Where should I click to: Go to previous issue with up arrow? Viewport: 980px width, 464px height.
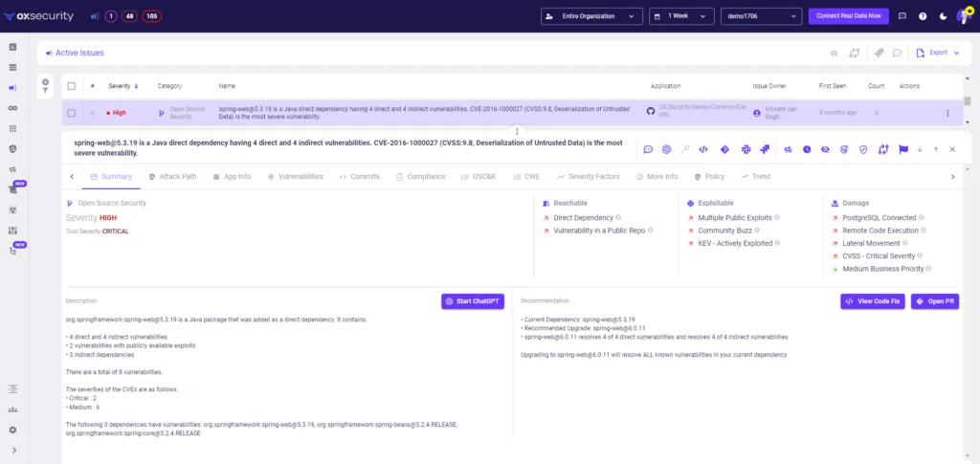coord(936,149)
